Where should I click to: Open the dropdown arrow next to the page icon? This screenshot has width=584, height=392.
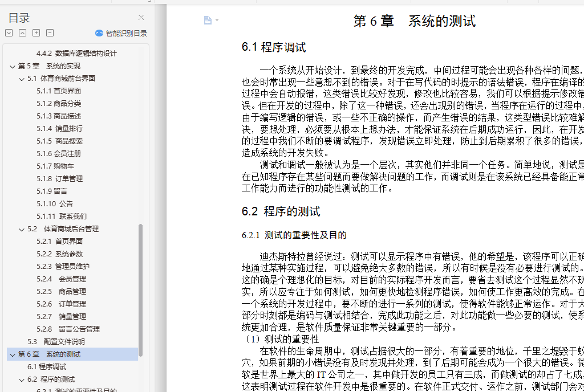coord(217,20)
